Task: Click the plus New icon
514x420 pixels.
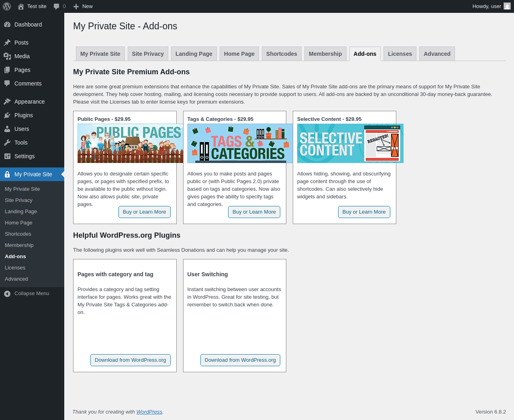Action: 76,6
